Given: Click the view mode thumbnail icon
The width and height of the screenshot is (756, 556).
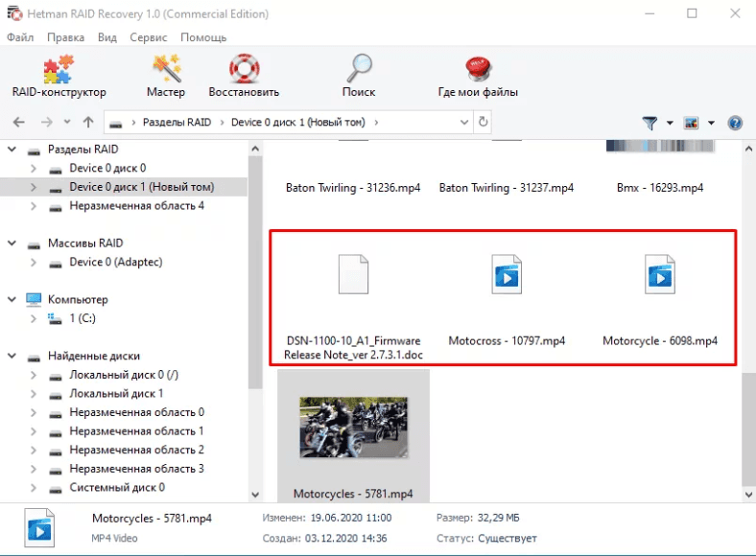Looking at the screenshot, I should click(691, 123).
